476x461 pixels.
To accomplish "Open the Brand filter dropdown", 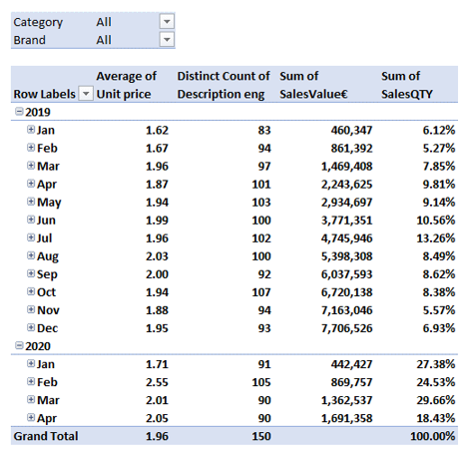I will point(167,40).
